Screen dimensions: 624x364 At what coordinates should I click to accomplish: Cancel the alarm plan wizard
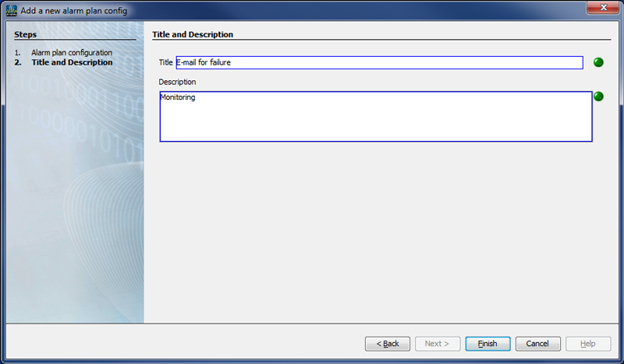537,344
